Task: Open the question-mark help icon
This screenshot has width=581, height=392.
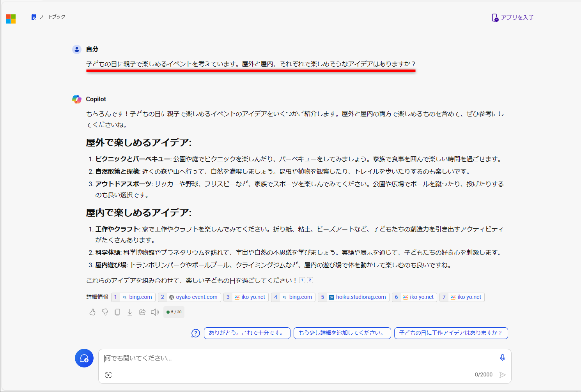Action: tap(195, 333)
